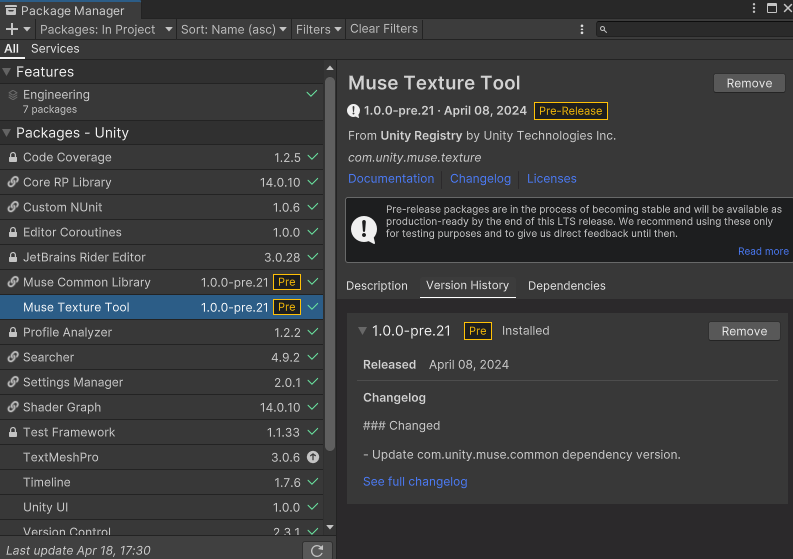The width and height of the screenshot is (793, 559).
Task: Collapse the Features section
Action: 7,72
